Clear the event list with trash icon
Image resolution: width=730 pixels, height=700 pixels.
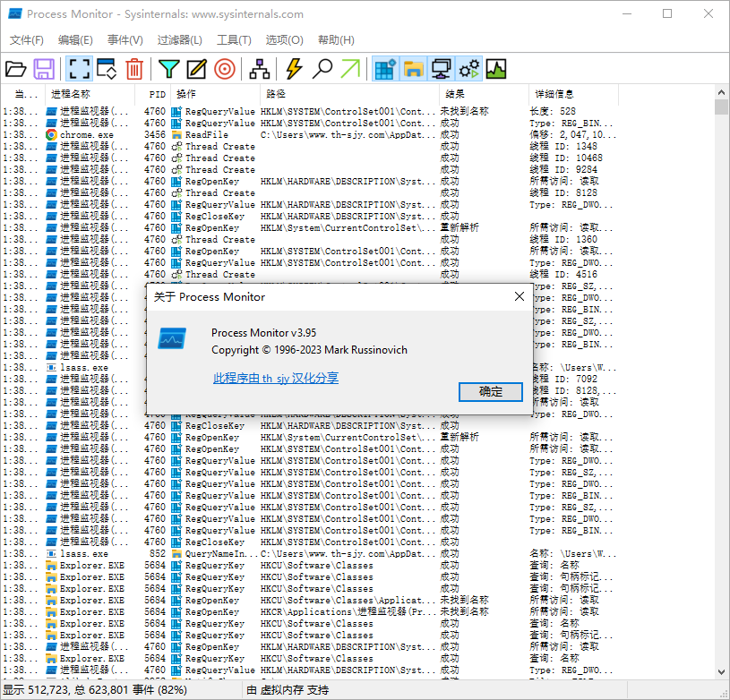pyautogui.click(x=134, y=69)
